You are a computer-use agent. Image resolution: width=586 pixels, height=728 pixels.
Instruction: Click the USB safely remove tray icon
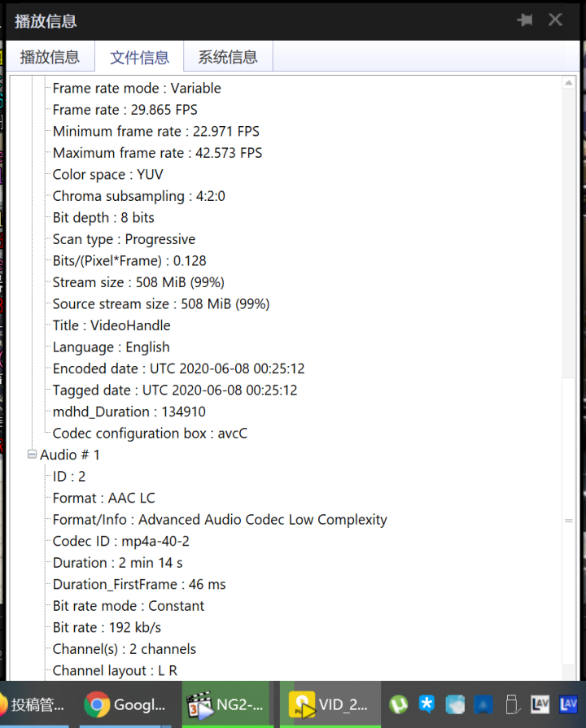(512, 704)
